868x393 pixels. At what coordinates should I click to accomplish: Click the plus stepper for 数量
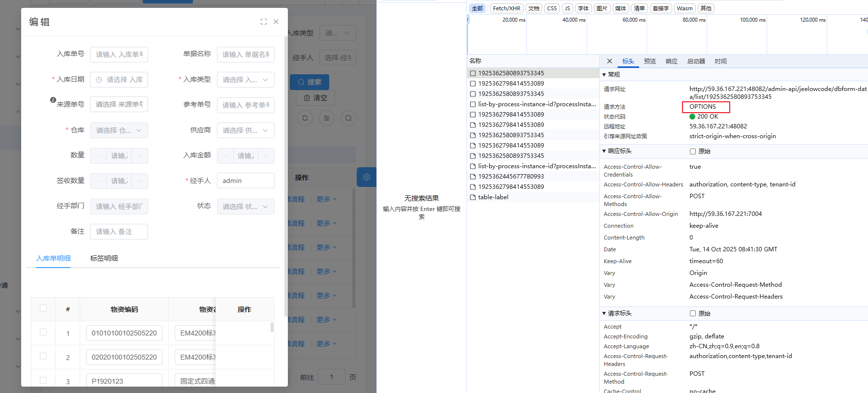(139, 155)
